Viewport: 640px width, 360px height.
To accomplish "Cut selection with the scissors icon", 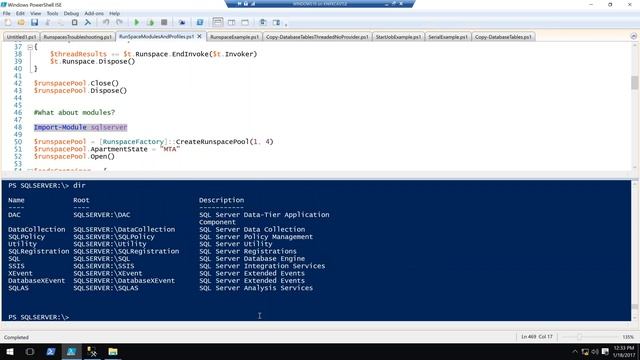I will (x=48, y=22).
